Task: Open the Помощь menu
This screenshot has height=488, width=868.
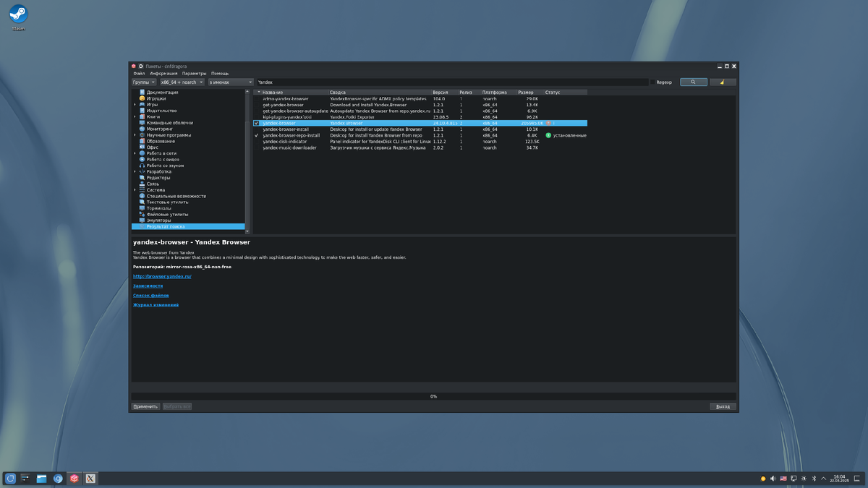Action: coord(220,73)
